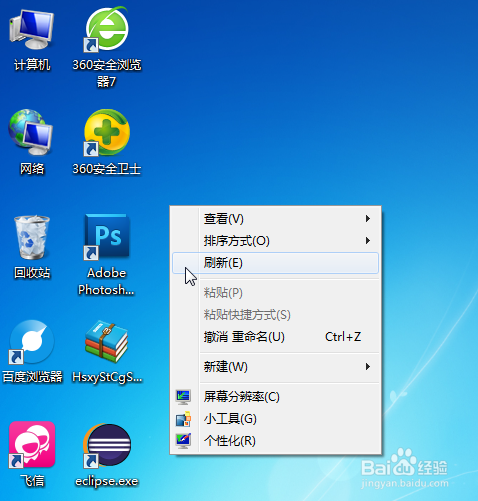Click the greyed-out 粘贴快捷方式(S) menu entry

[x=275, y=315]
